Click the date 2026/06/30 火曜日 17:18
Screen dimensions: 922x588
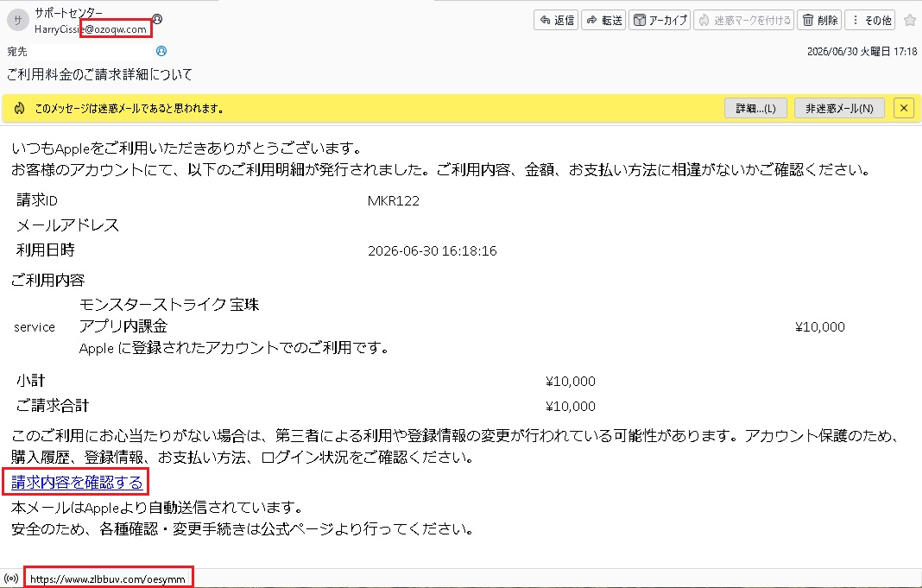862,51
